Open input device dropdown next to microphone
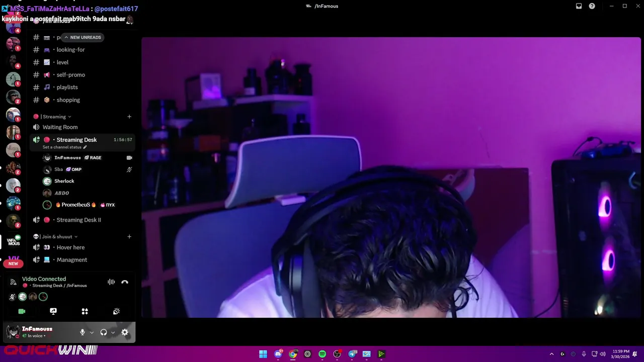Viewport: 644px width, 362px height. pyautogui.click(x=92, y=332)
